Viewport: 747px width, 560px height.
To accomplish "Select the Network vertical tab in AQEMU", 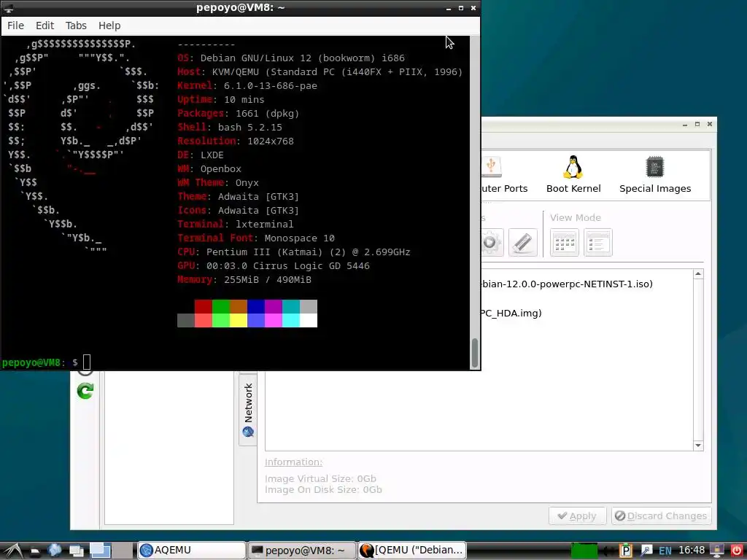I will coord(248,410).
